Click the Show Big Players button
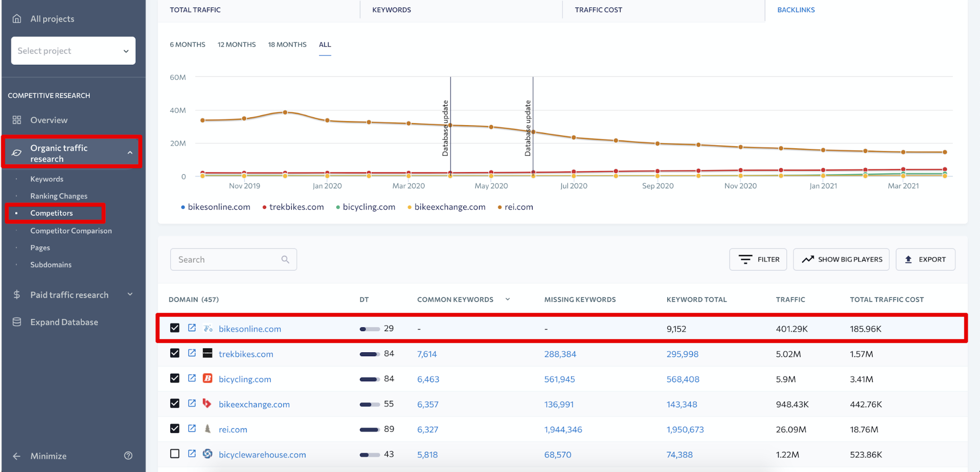The height and width of the screenshot is (472, 980). [x=841, y=260]
